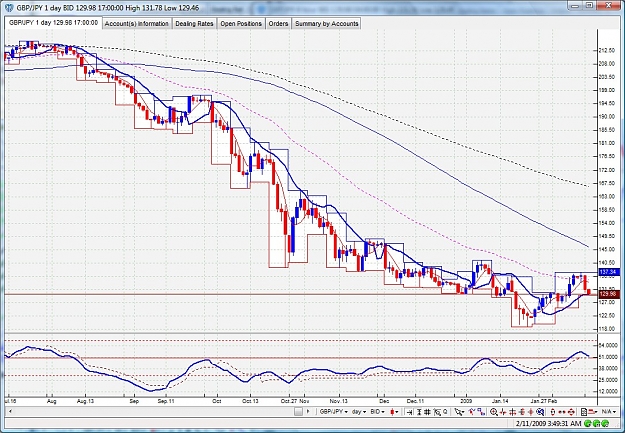Switch to Account(s) Information tab

[x=137, y=24]
